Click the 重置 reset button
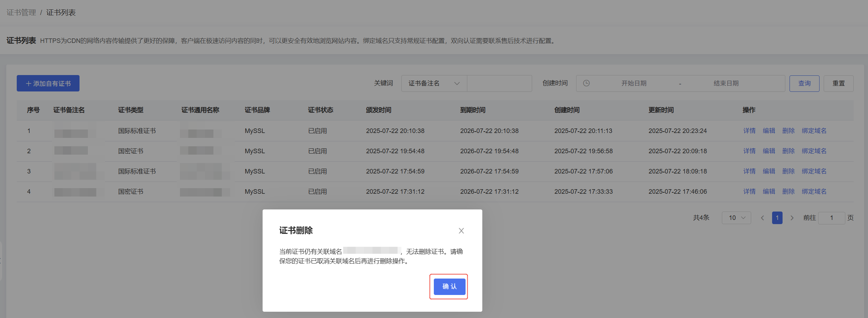The width and height of the screenshot is (868, 318). click(839, 83)
